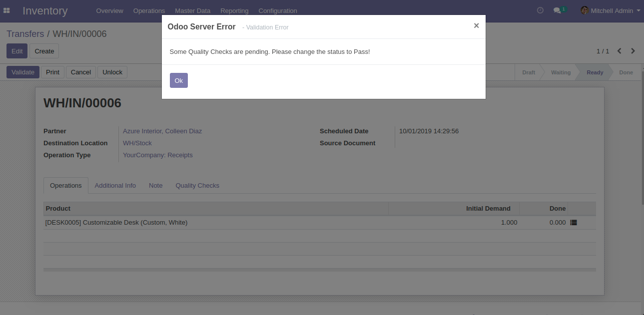Viewport: 644px width, 315px height.
Task: Open the Reporting menu
Action: (234, 10)
